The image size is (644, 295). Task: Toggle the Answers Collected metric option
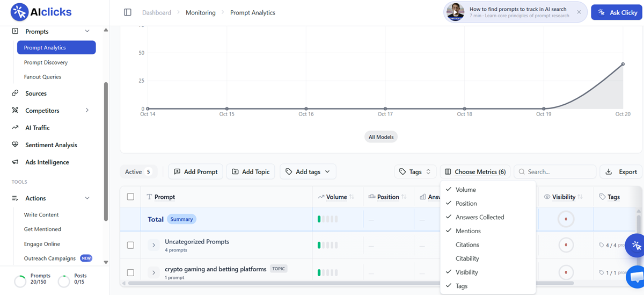click(488, 217)
